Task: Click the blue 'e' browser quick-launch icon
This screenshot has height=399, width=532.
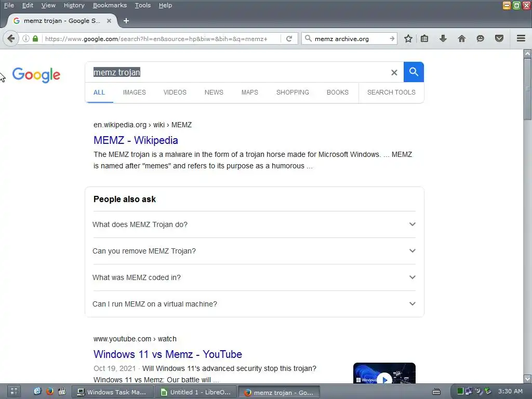Action: point(37,392)
